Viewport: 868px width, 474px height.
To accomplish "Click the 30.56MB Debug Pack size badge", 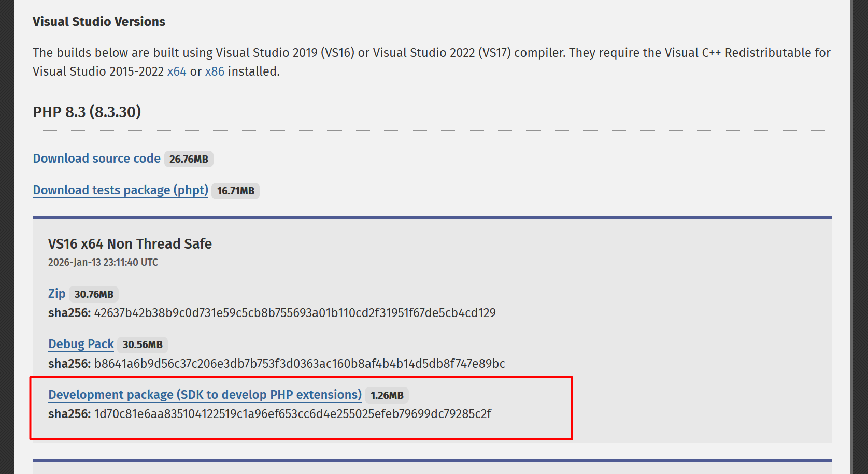I will [x=143, y=344].
